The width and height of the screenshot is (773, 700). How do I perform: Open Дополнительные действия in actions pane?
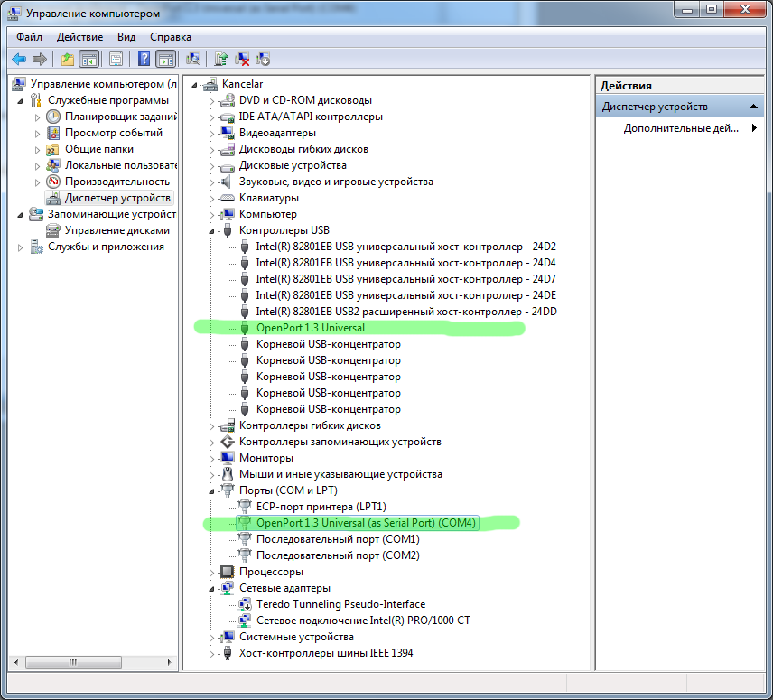[682, 128]
